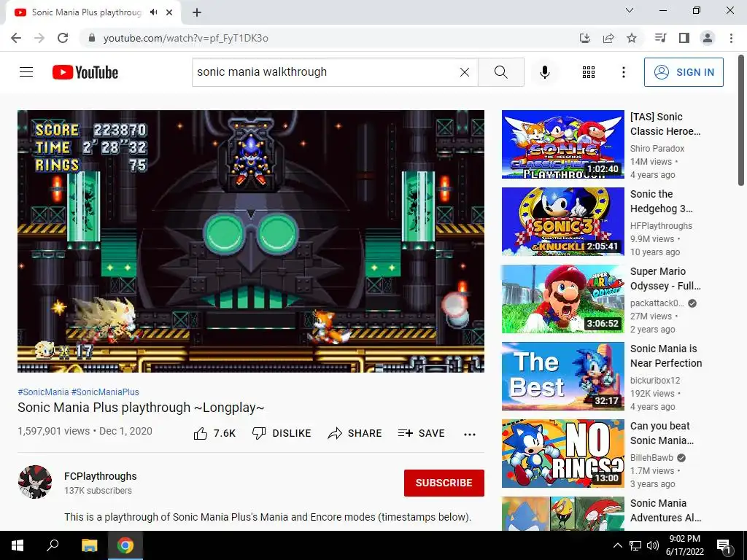Open Sonic Mania Adventures video title

(x=665, y=510)
